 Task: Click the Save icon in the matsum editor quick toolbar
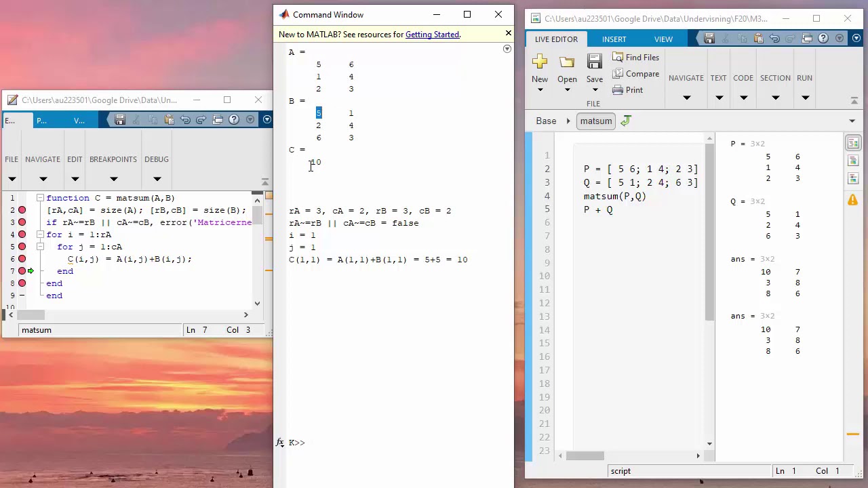tap(120, 120)
